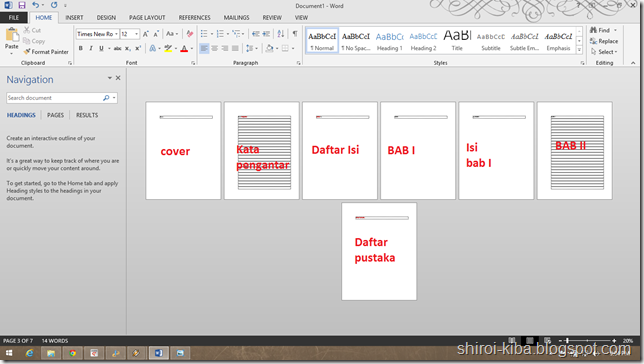The image size is (644, 364).
Task: Sort paragraph text A to Z
Action: click(x=281, y=34)
